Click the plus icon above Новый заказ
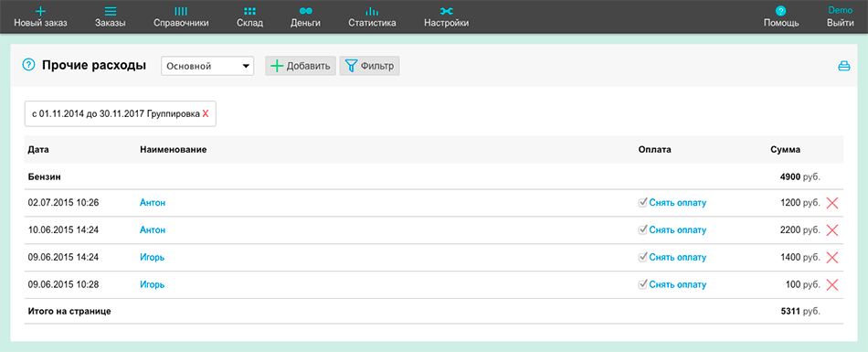The image size is (868, 352). (x=40, y=11)
